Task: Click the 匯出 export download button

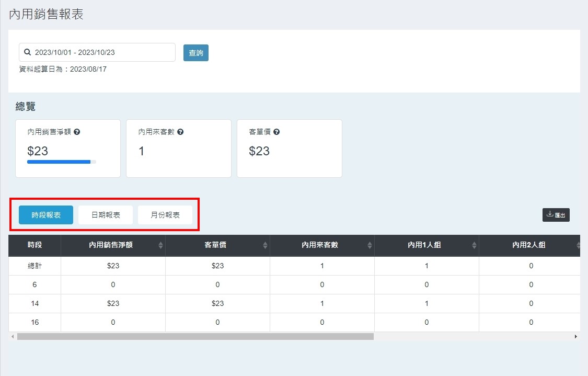Action: coord(556,215)
